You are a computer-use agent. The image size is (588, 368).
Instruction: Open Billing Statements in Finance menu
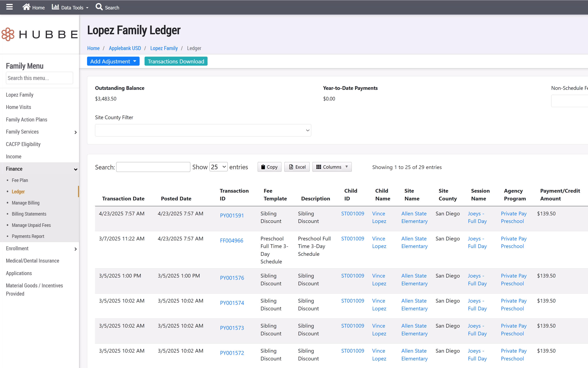[29, 214]
